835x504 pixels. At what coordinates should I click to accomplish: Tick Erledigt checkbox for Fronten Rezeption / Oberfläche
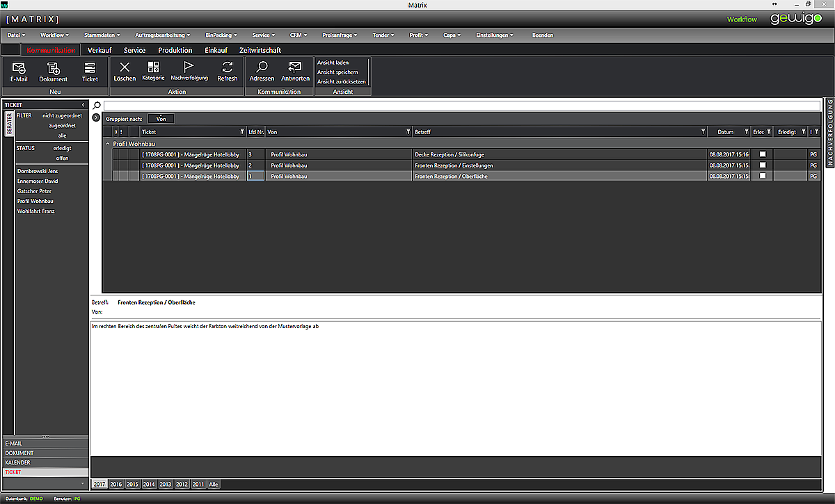click(762, 177)
